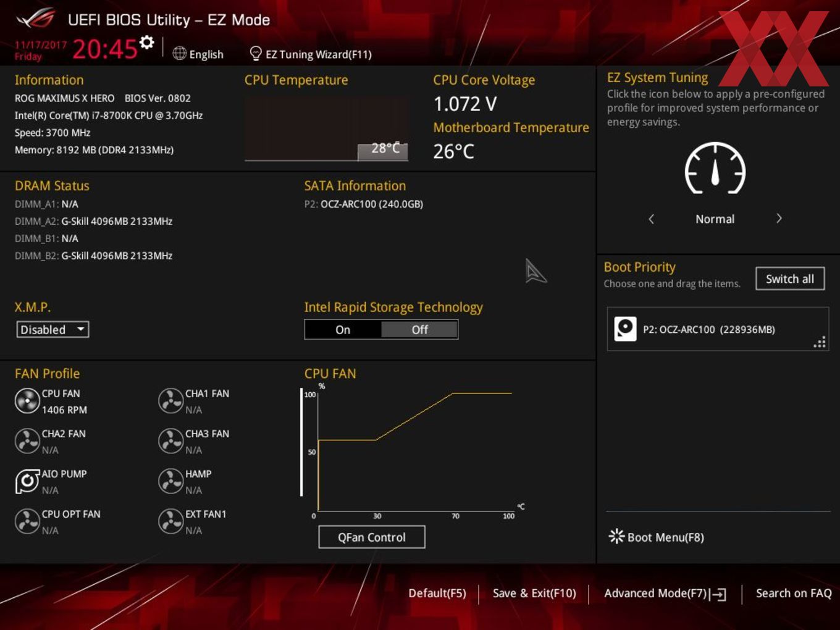Viewport: 840px width, 630px height.
Task: Go to next EZ tuning profile
Action: [x=779, y=219]
